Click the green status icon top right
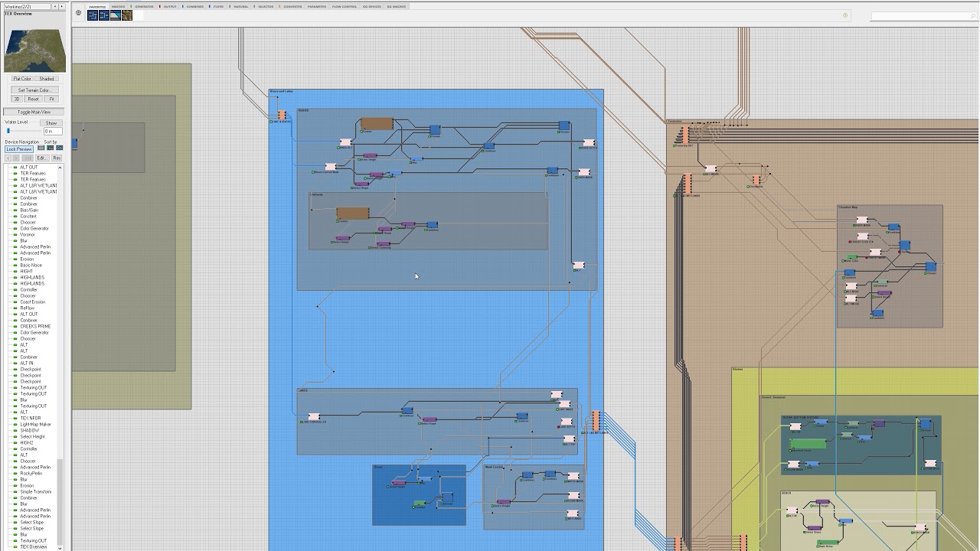The image size is (980, 551). (x=845, y=15)
